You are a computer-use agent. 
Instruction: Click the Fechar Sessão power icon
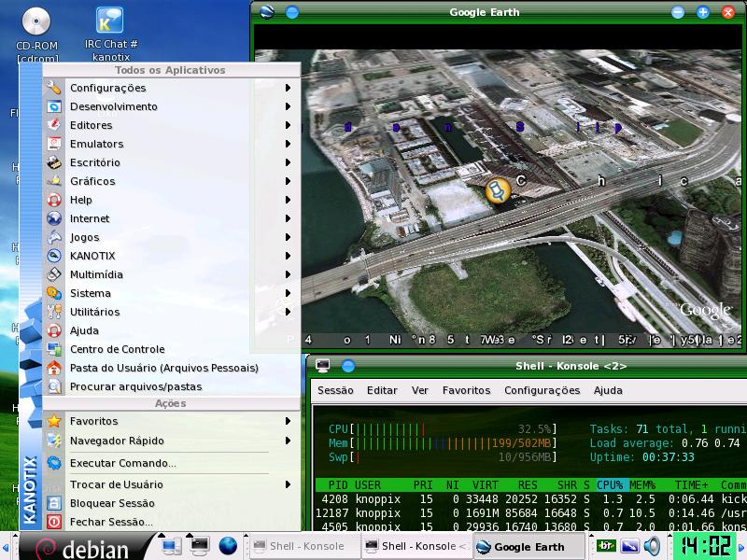54,522
